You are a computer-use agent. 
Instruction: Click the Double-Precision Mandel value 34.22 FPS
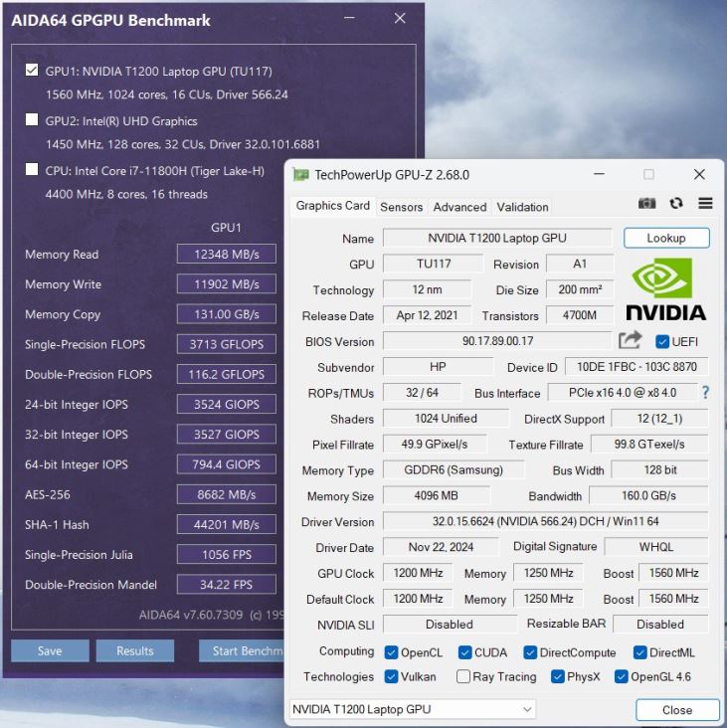point(227,585)
